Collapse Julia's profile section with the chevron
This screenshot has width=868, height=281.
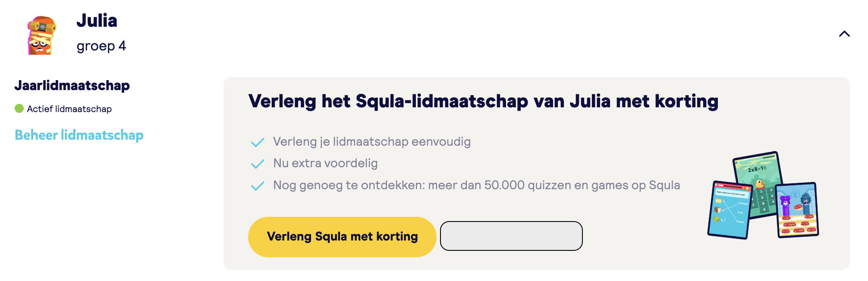844,34
